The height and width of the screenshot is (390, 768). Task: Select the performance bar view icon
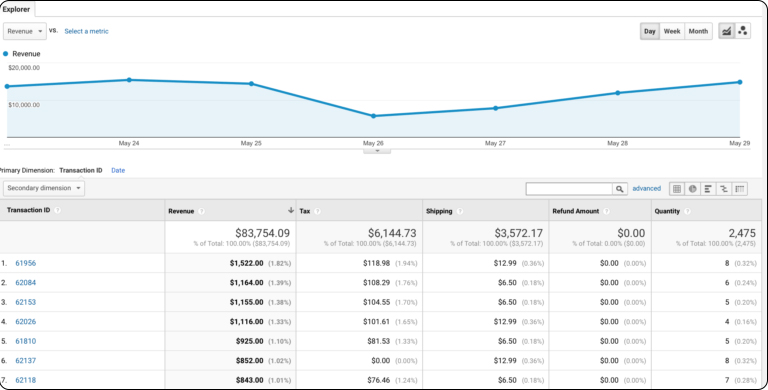click(x=708, y=189)
